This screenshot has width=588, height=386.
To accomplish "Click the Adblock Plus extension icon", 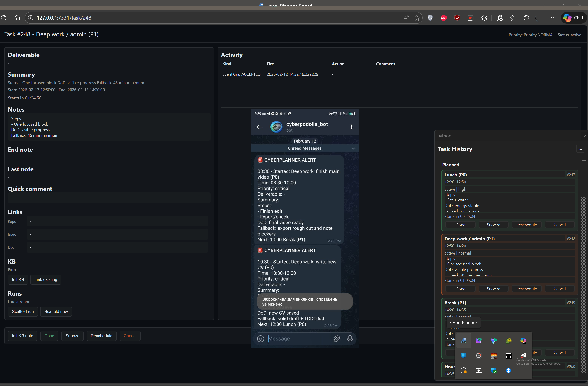I will point(444,18).
